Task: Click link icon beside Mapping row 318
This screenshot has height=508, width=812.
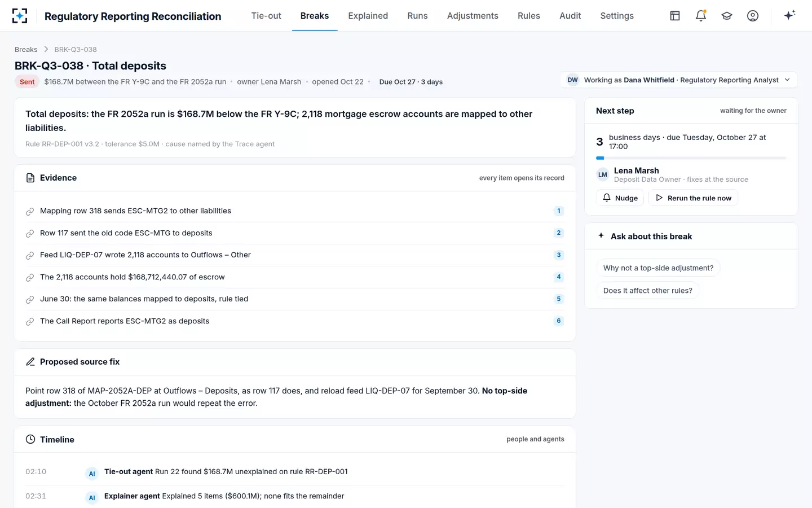Action: point(30,211)
